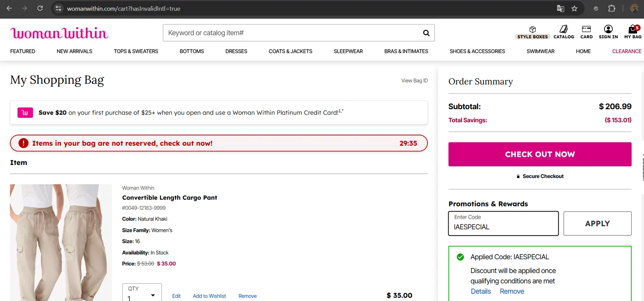
Task: Open Shoes & Accessories category
Action: (477, 51)
